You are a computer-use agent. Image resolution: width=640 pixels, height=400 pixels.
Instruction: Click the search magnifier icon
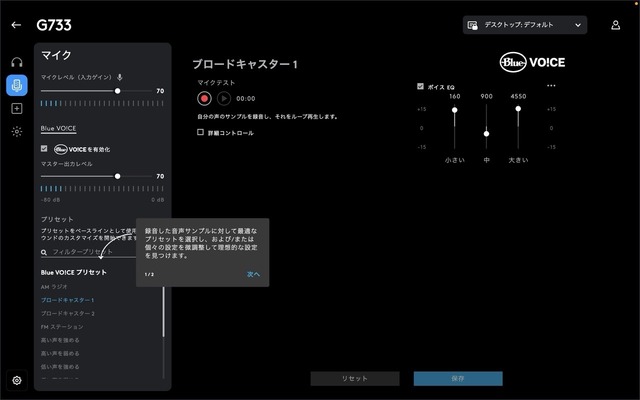44,252
